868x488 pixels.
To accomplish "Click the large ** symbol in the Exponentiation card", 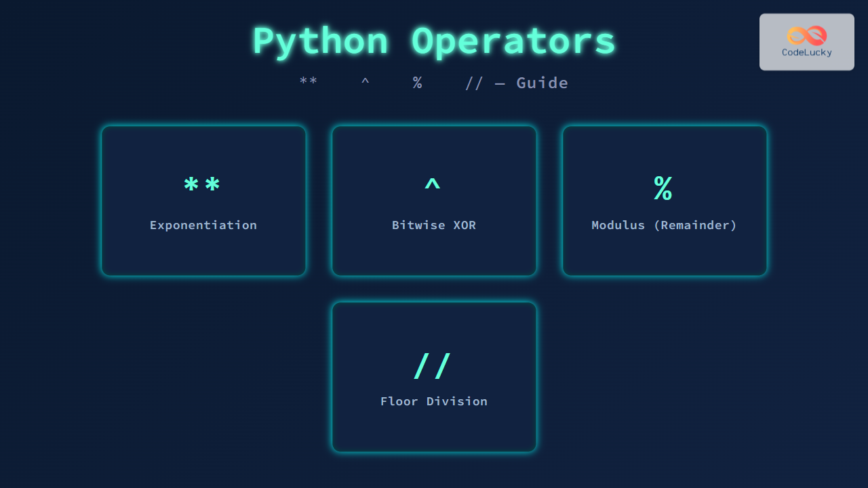I will tap(203, 186).
